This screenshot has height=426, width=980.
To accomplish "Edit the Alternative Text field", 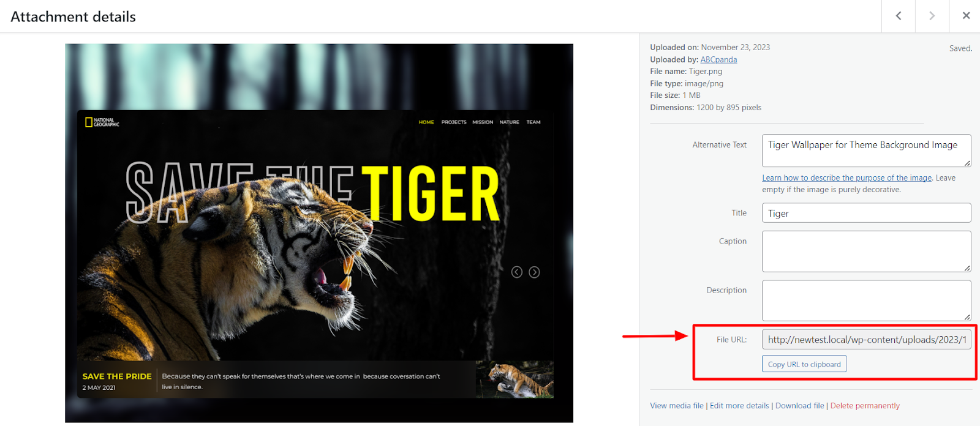I will pyautogui.click(x=866, y=151).
